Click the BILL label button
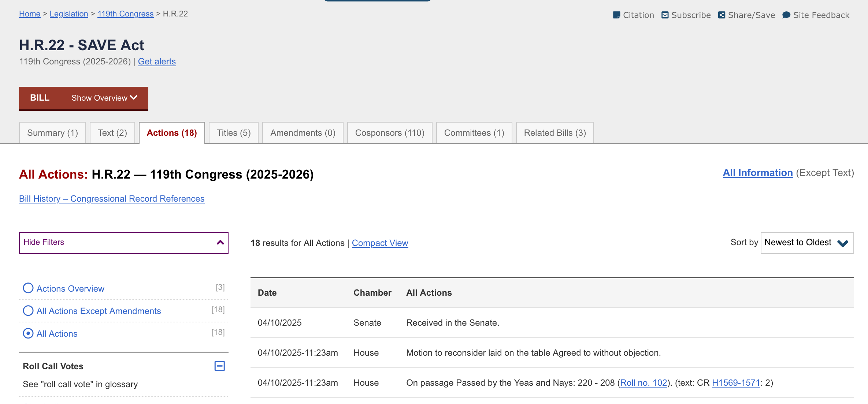This screenshot has height=404, width=868. click(40, 98)
